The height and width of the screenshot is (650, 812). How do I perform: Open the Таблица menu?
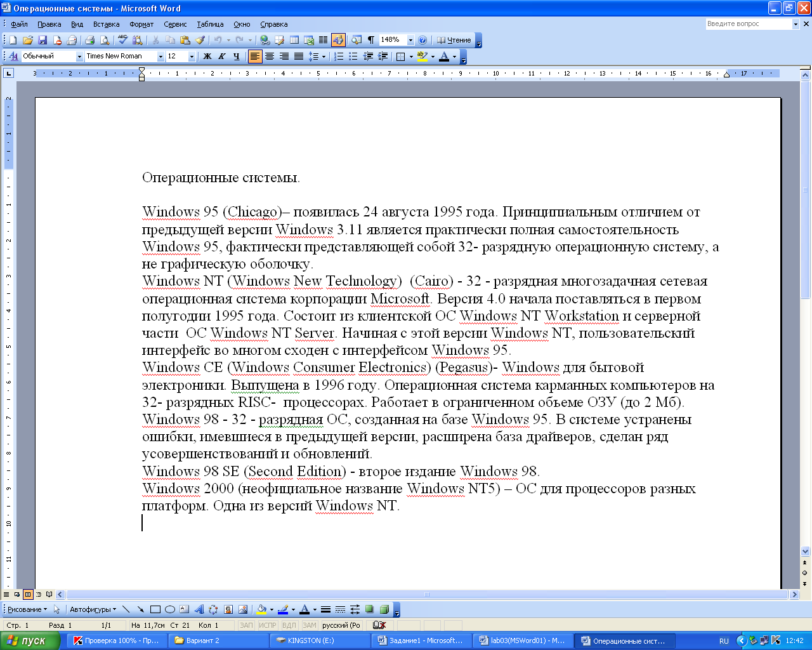click(210, 24)
